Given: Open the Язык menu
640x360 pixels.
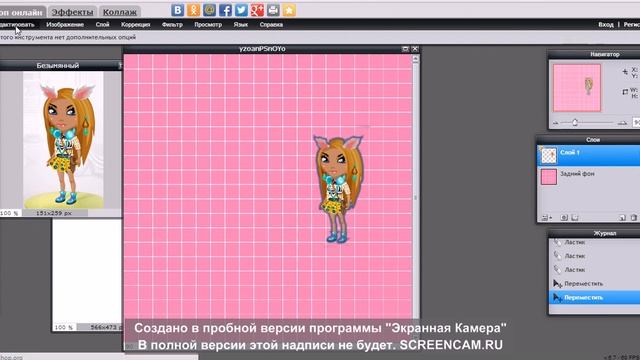Looking at the screenshot, I should pyautogui.click(x=241, y=24).
